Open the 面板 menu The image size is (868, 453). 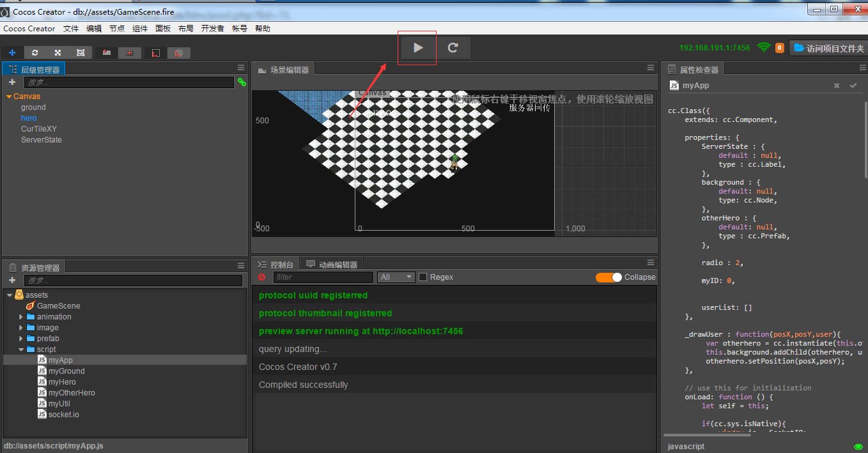163,29
